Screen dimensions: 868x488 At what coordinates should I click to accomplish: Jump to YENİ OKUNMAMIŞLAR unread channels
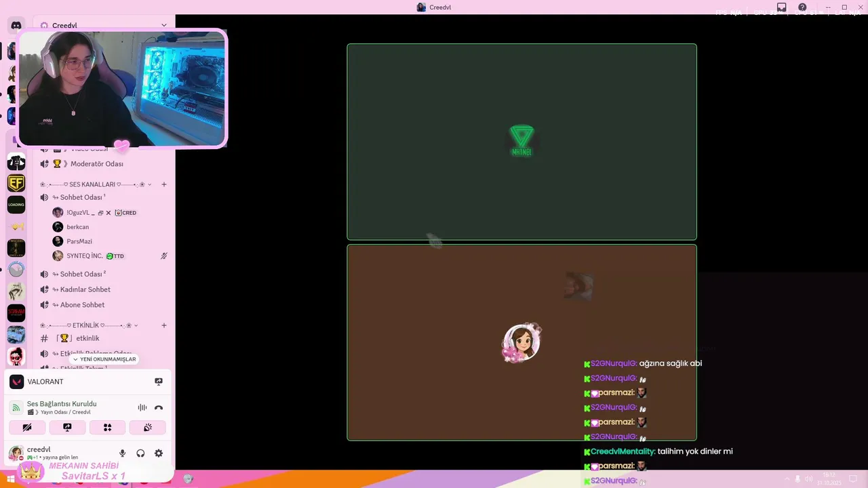click(104, 359)
